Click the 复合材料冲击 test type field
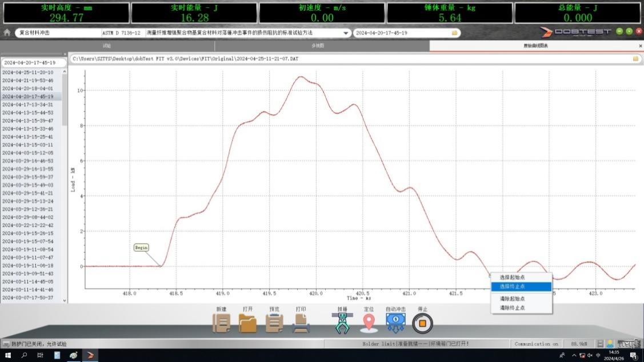This screenshot has width=644, height=362. [x=59, y=33]
